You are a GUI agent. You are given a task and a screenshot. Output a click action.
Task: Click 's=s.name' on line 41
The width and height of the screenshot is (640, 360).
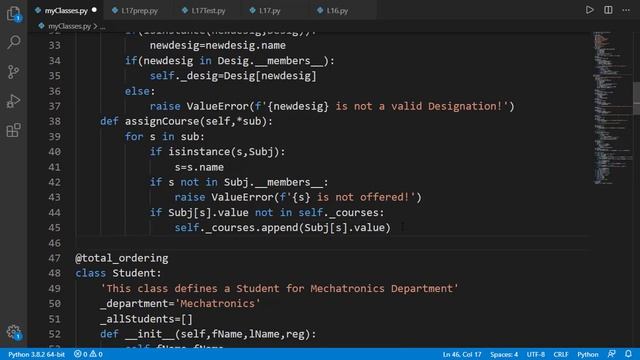point(199,167)
